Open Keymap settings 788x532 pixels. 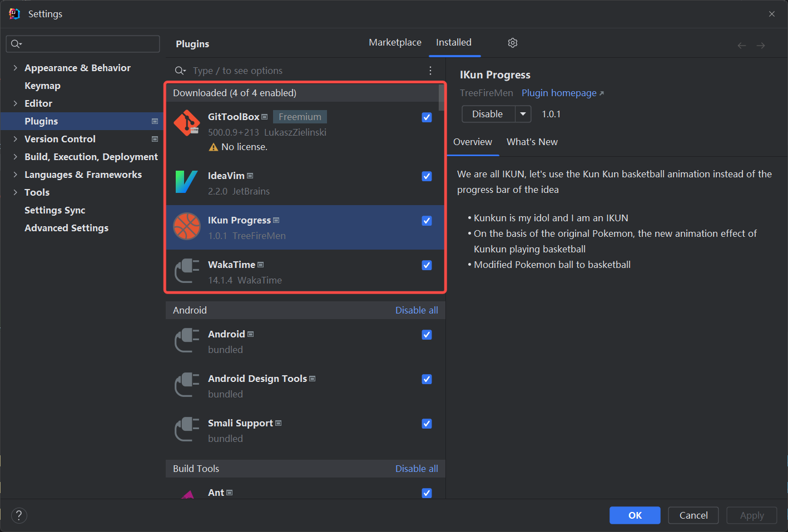tap(42, 86)
